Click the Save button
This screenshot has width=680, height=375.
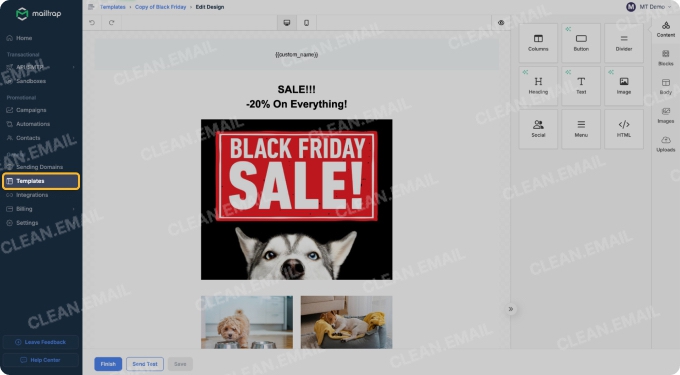(180, 364)
